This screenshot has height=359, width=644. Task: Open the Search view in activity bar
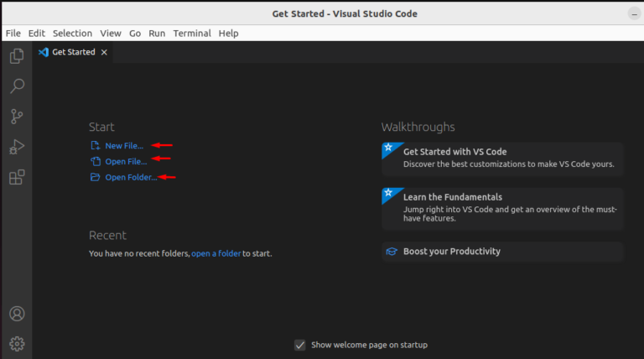click(17, 86)
